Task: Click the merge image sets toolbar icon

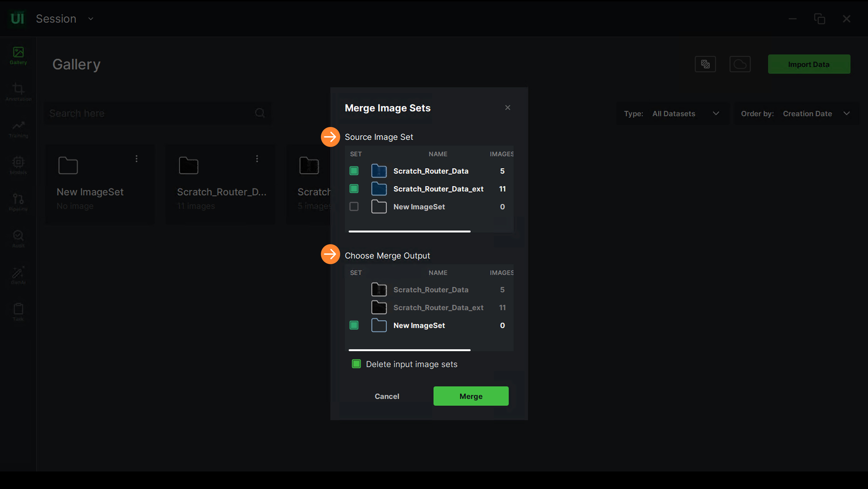Action: [705, 64]
